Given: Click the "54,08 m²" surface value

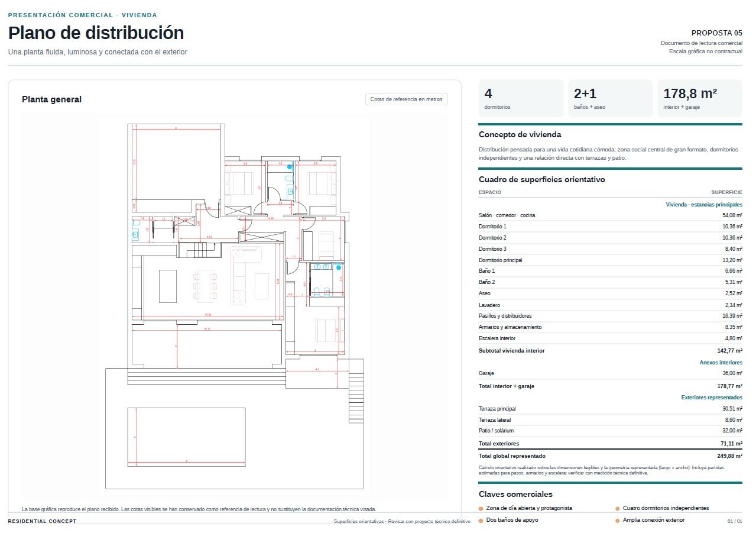Looking at the screenshot, I should tap(732, 215).
